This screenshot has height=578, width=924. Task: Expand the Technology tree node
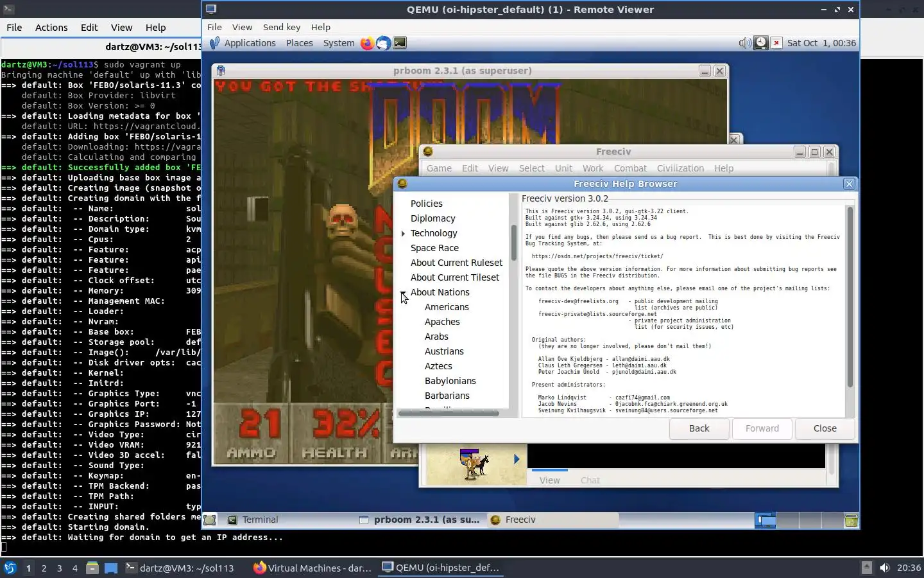[403, 233]
